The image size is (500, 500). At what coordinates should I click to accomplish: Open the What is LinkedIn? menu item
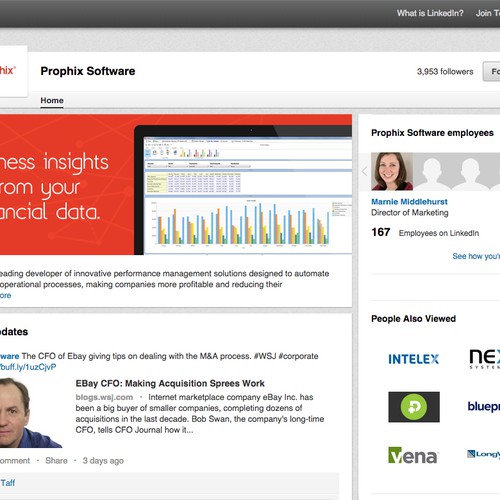(x=430, y=13)
